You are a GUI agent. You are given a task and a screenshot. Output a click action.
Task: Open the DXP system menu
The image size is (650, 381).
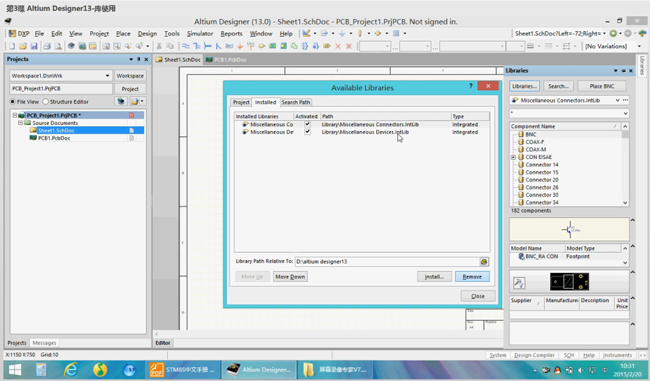coord(19,34)
